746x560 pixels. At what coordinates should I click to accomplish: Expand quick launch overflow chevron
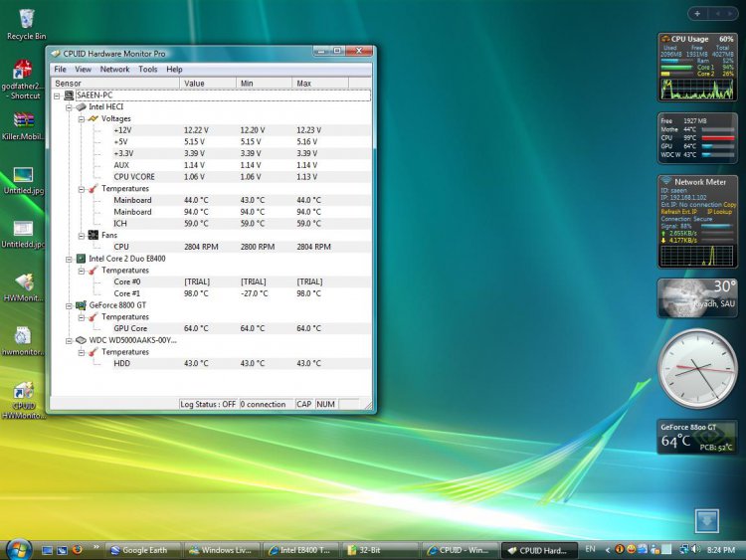(96, 547)
